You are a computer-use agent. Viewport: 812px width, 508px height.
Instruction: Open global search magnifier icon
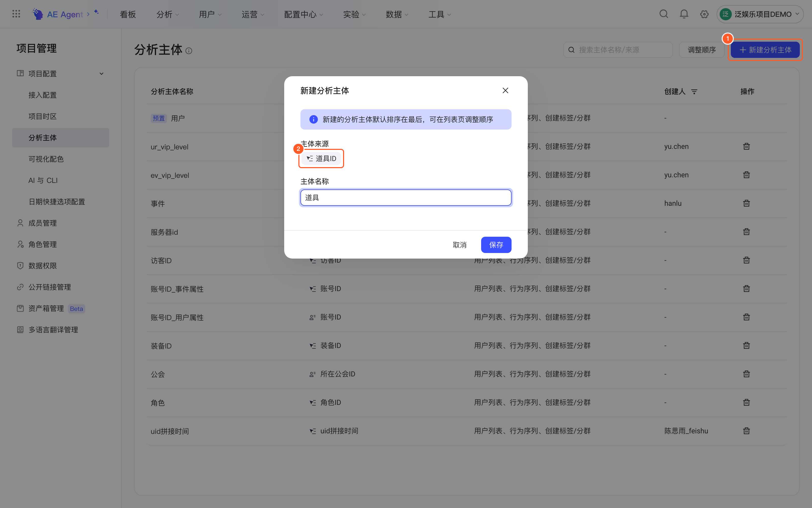tap(664, 14)
